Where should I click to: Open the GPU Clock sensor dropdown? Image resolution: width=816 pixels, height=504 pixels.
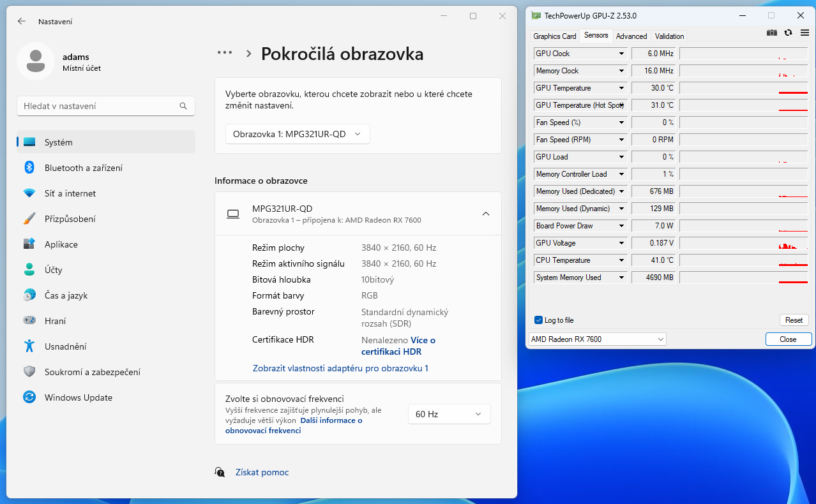[621, 54]
